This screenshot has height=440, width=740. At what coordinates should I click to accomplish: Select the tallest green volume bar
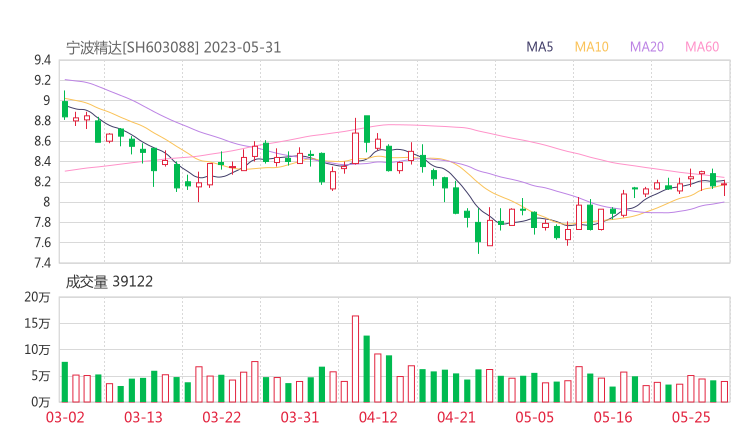pyautogui.click(x=367, y=369)
